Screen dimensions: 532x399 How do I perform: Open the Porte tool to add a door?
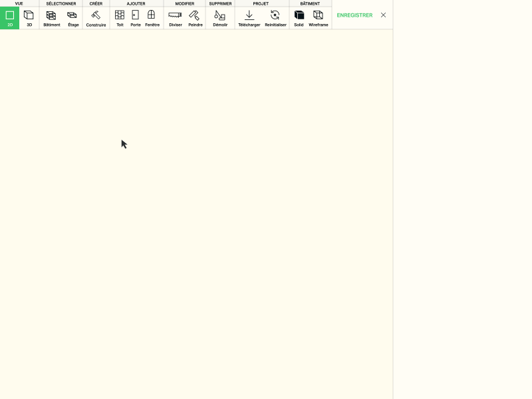135,18
